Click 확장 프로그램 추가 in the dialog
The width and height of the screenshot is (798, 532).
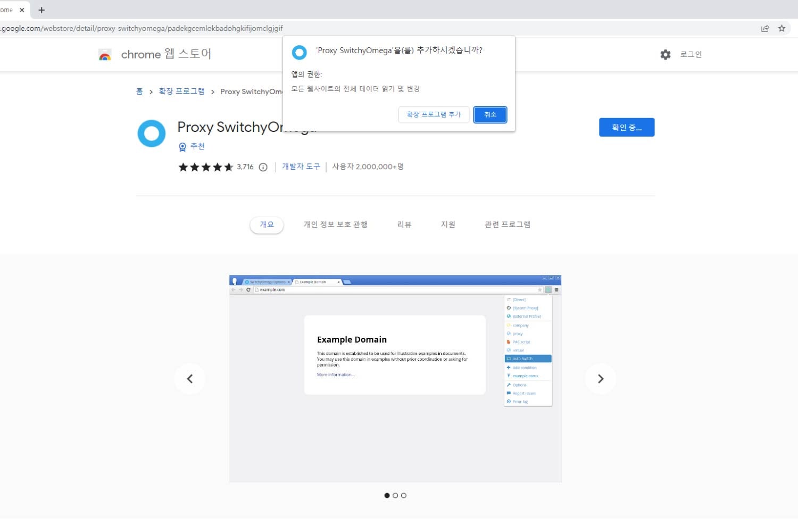434,114
